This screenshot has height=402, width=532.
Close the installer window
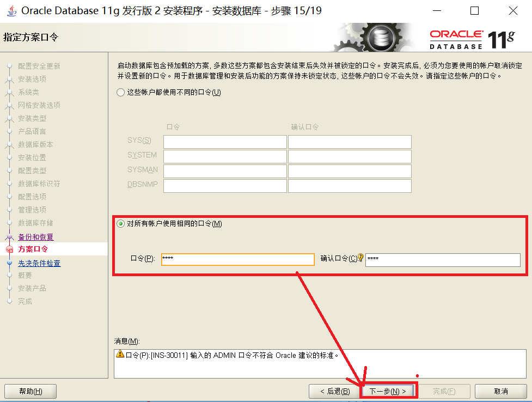[x=513, y=11]
